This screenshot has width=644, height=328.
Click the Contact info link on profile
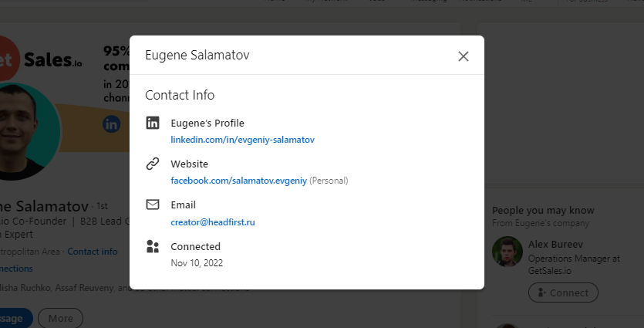tap(93, 252)
